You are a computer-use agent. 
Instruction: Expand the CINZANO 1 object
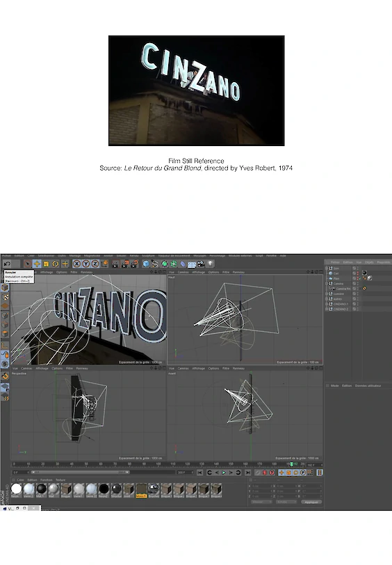pyautogui.click(x=327, y=304)
